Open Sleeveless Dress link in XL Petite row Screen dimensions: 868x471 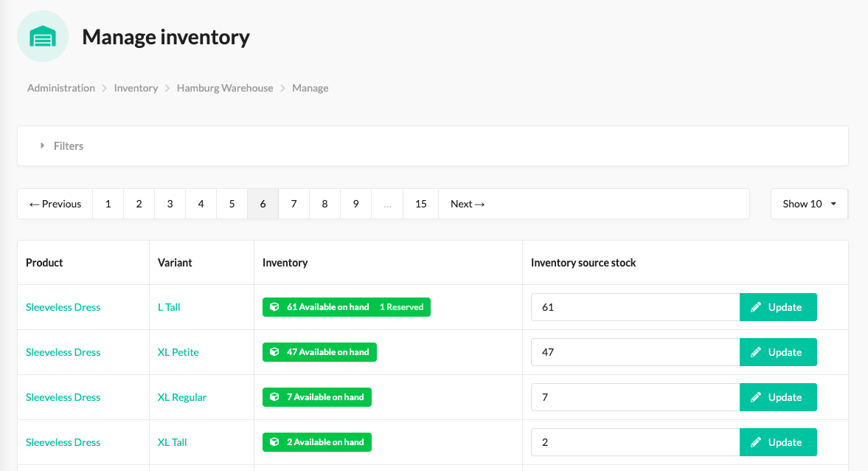[63, 352]
